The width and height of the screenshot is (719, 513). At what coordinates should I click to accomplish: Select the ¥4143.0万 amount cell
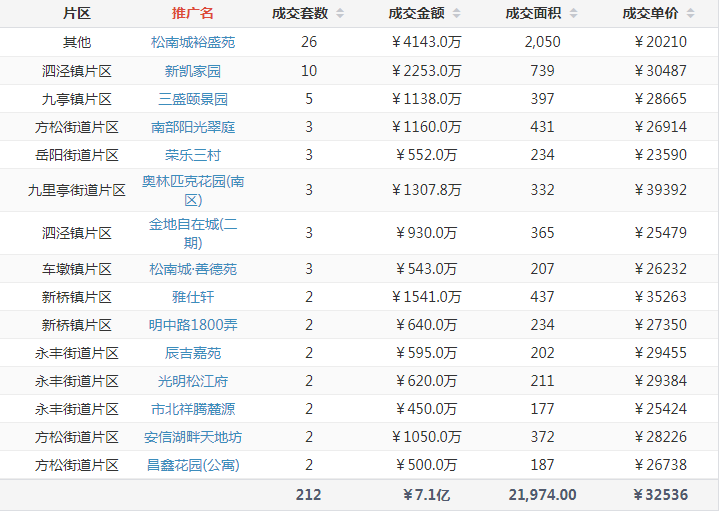pos(426,42)
